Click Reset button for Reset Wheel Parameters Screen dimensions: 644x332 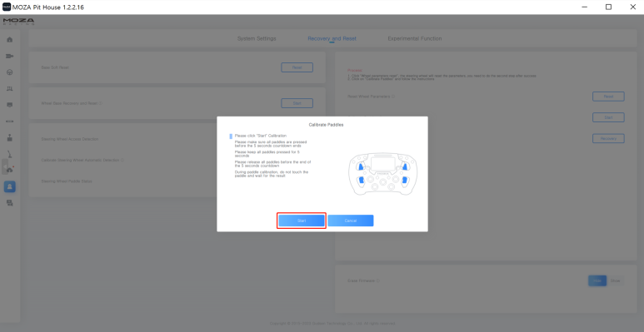[x=608, y=97]
